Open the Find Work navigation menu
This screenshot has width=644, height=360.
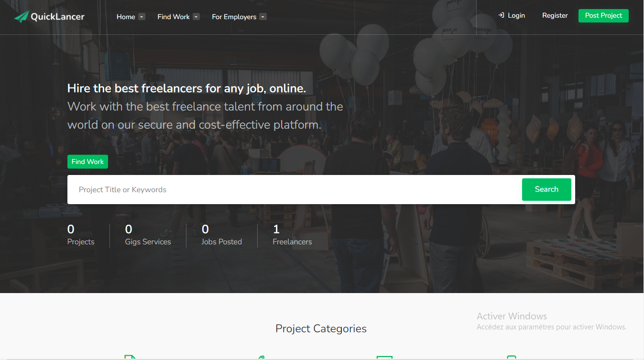174,17
